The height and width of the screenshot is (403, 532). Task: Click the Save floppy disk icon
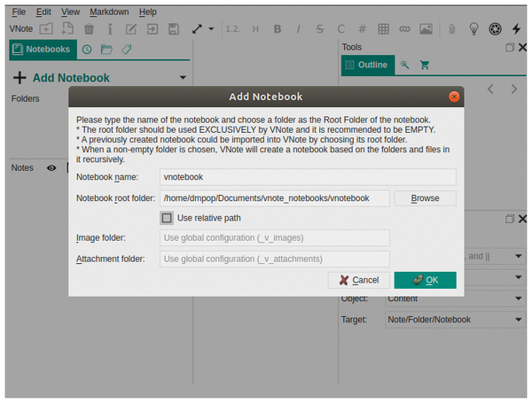[174, 29]
